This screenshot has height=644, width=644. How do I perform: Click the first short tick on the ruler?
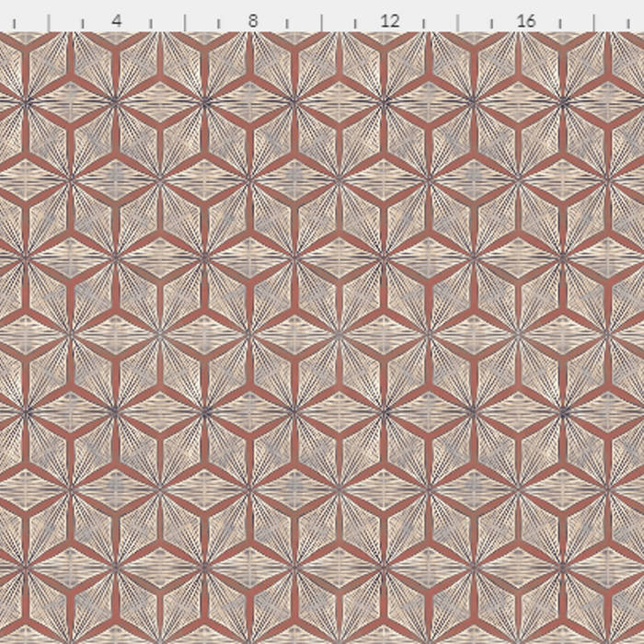pyautogui.click(x=15, y=24)
